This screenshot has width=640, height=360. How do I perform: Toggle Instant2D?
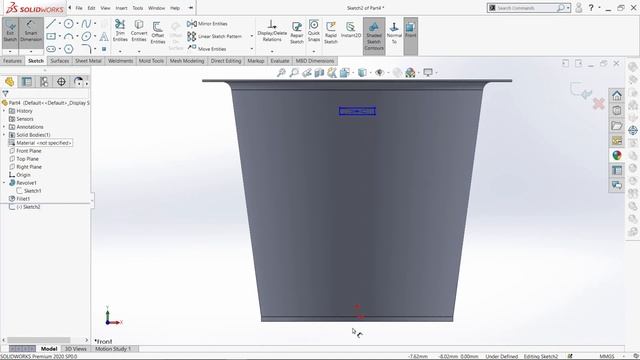(x=351, y=30)
